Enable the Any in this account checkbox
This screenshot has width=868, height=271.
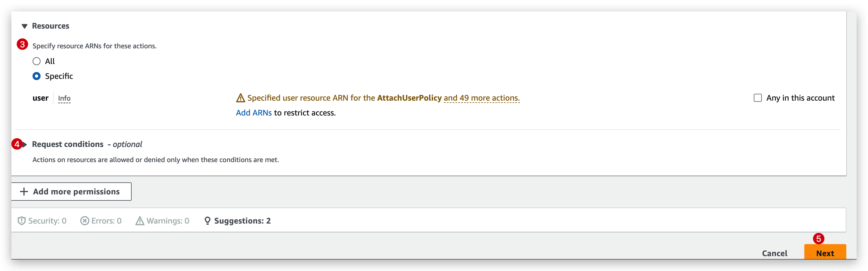point(758,97)
